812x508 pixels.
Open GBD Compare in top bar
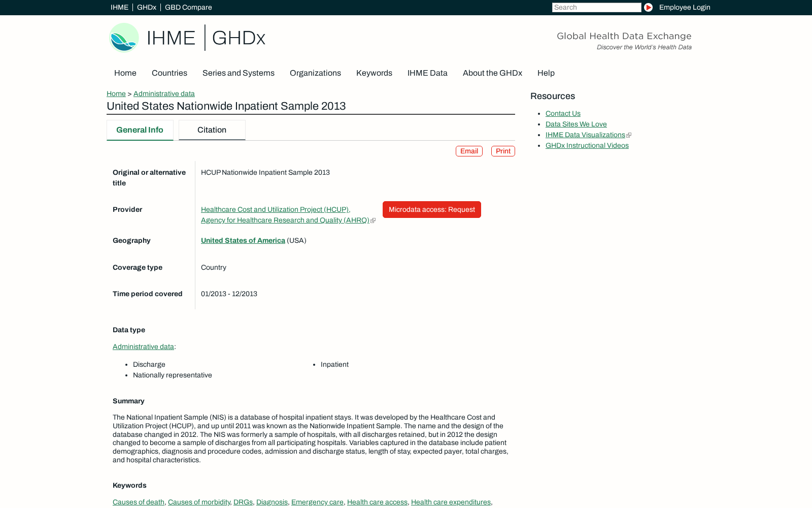pyautogui.click(x=188, y=7)
